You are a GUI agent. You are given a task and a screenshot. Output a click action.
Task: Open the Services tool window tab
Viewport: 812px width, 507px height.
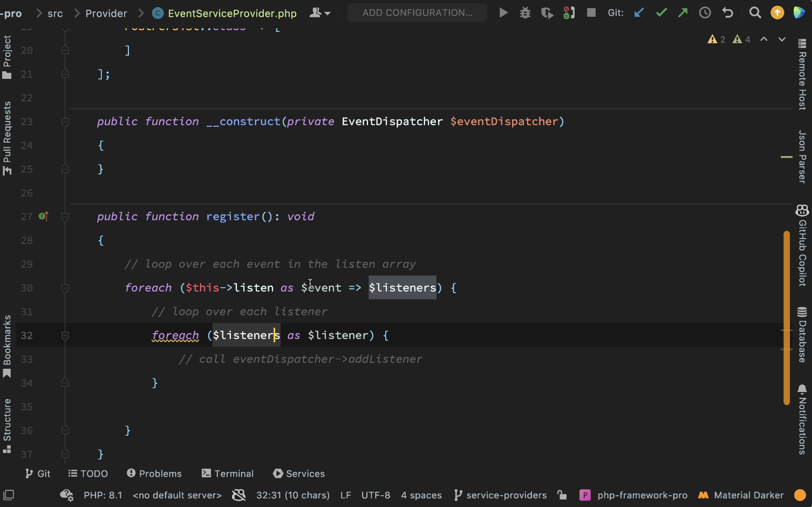[x=299, y=474]
